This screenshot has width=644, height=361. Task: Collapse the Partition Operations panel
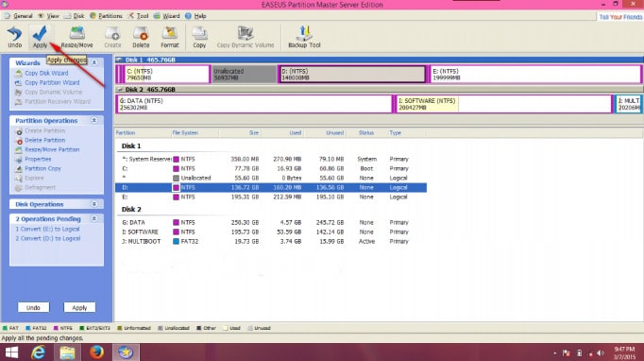tap(94, 120)
